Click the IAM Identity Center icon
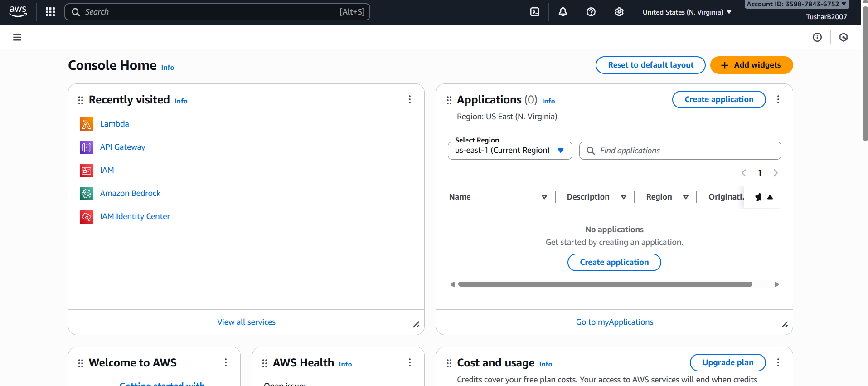The width and height of the screenshot is (868, 386). click(87, 216)
